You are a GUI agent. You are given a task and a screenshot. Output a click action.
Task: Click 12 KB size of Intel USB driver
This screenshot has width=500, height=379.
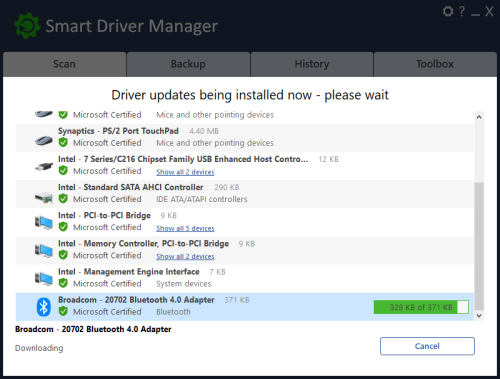pyautogui.click(x=328, y=159)
